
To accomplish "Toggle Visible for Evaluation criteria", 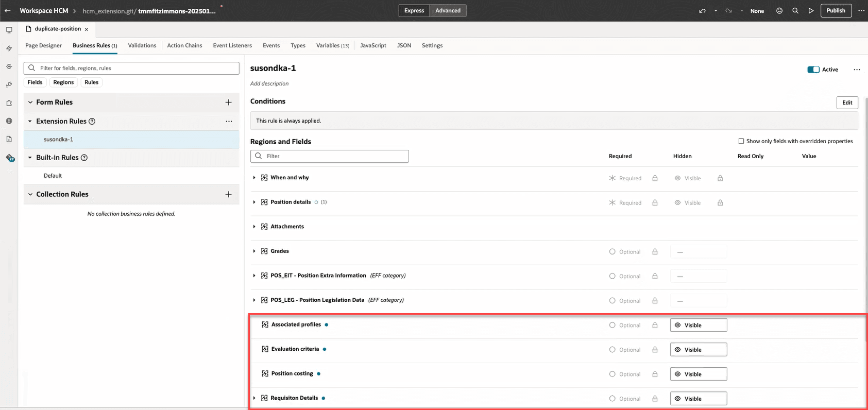I will [699, 350].
